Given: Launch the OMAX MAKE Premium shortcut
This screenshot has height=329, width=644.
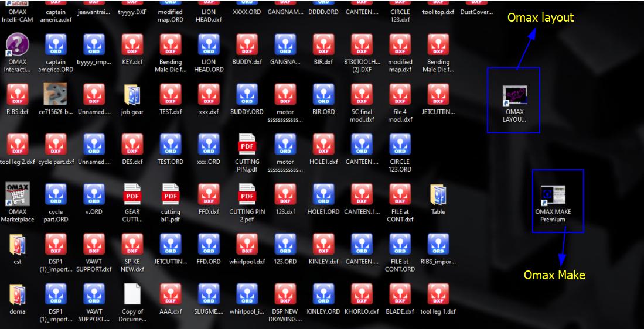Looking at the screenshot, I should point(553,197).
